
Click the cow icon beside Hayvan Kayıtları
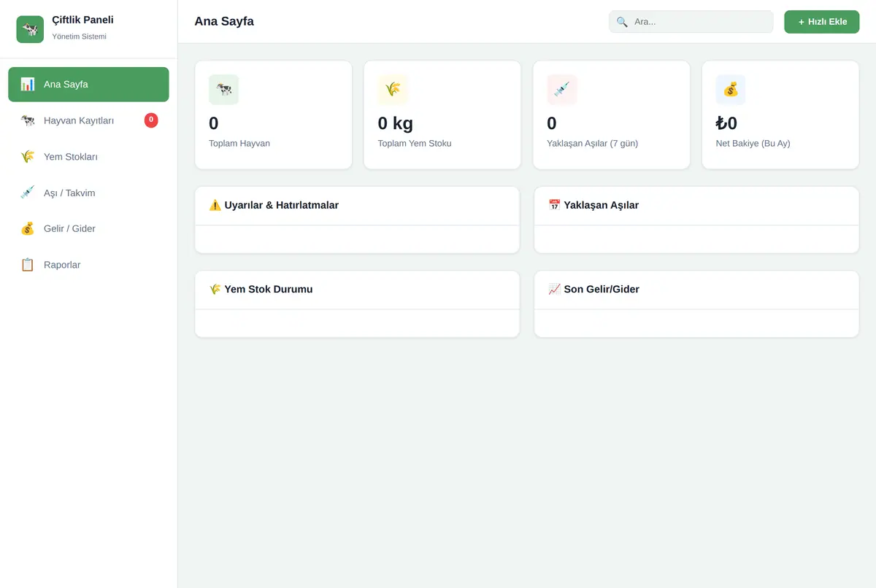[x=28, y=120]
